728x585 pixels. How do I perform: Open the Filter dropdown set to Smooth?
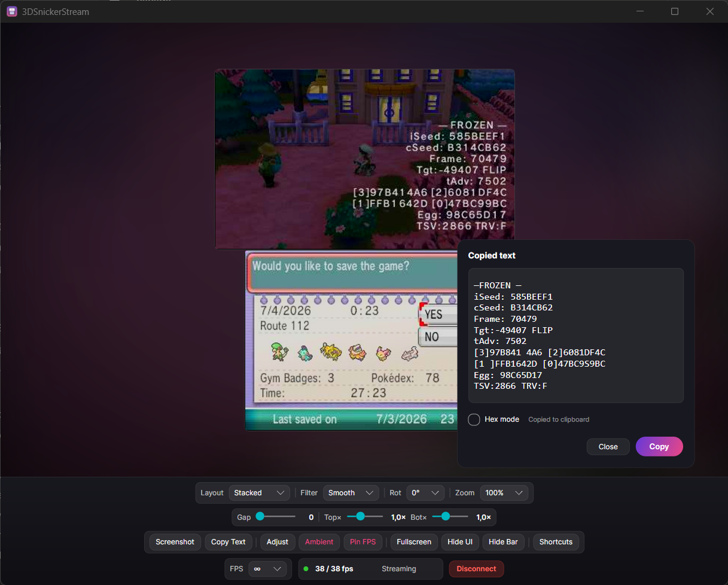pyautogui.click(x=351, y=493)
